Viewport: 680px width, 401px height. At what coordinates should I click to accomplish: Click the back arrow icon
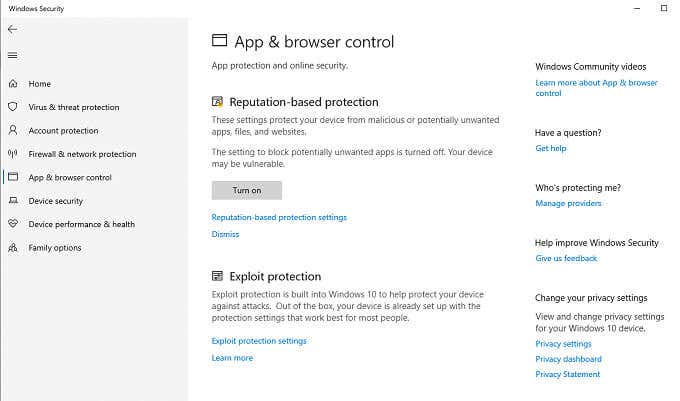(13, 29)
